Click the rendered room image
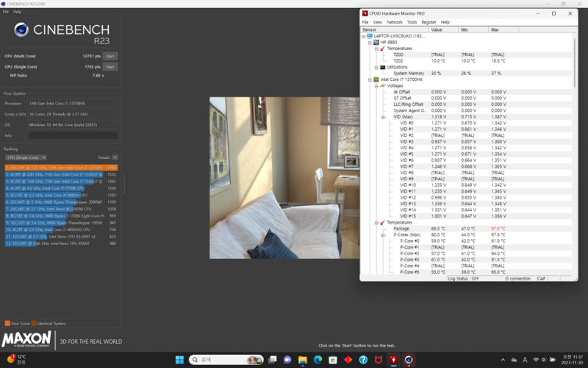Image resolution: width=588 pixels, height=368 pixels. 284,178
